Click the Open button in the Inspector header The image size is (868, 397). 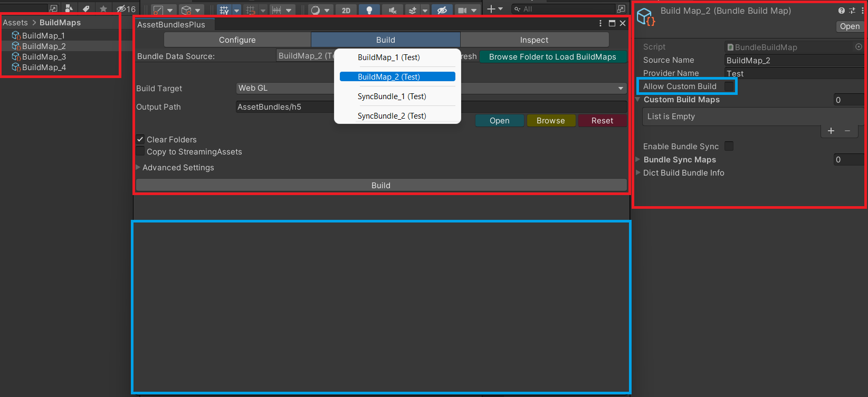pyautogui.click(x=850, y=26)
